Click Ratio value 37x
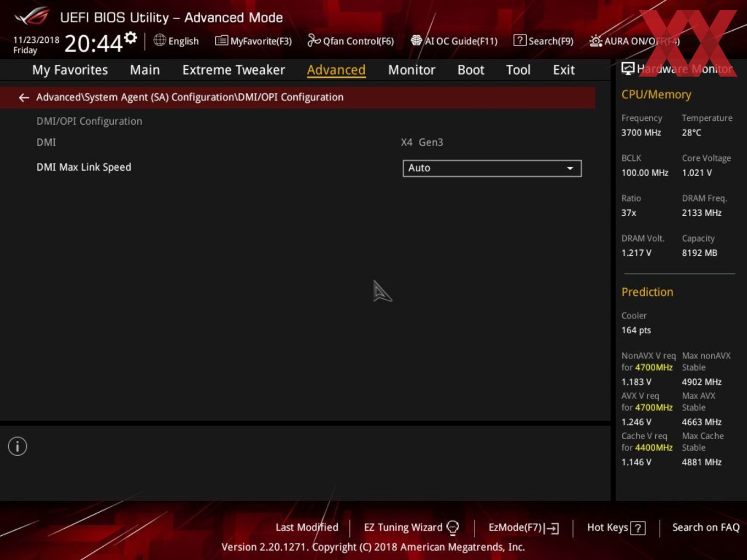The image size is (747, 560). pyautogui.click(x=629, y=212)
